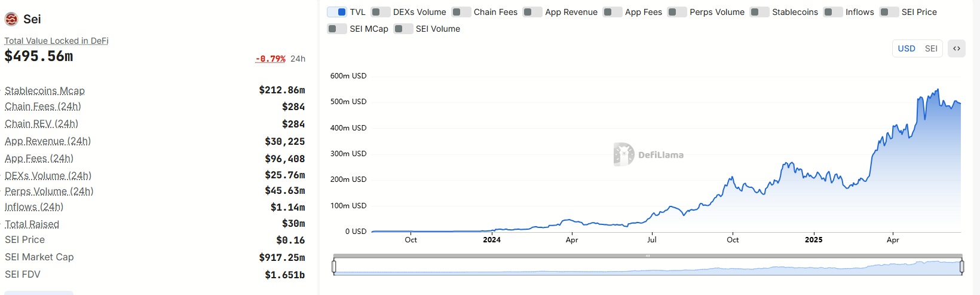Show SEI Price on the chart

point(889,12)
